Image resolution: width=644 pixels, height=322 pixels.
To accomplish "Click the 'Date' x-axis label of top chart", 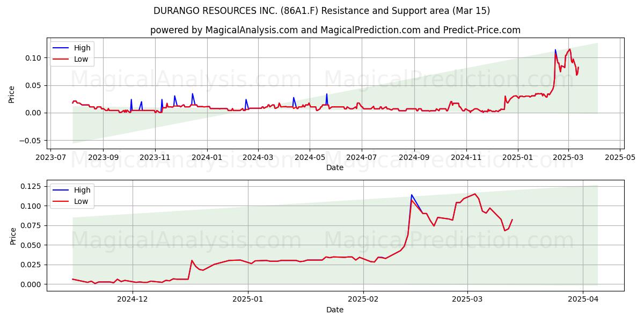I will coord(335,168).
